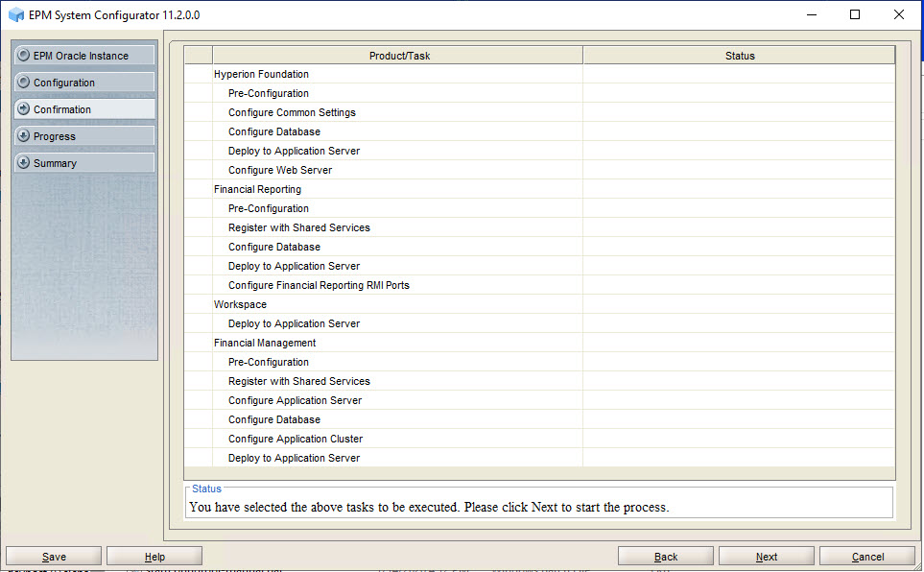The image size is (924, 572).
Task: Select the Configure Web Server row
Action: point(539,170)
